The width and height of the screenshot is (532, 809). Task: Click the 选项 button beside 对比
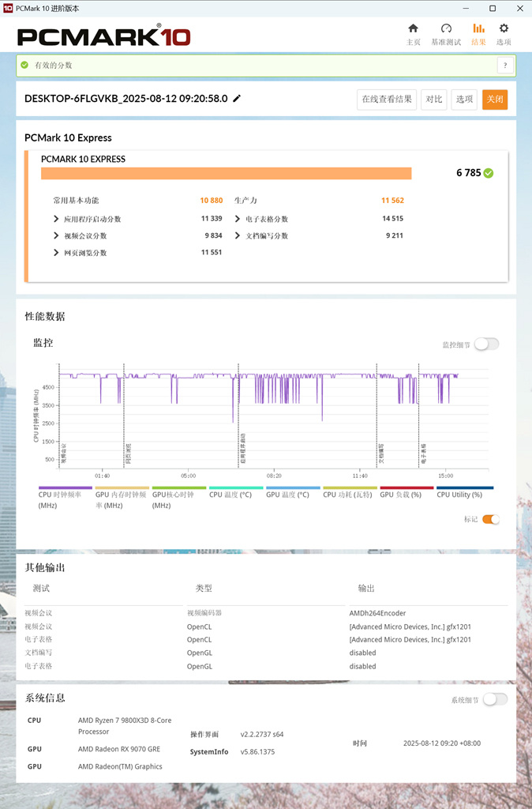[464, 99]
